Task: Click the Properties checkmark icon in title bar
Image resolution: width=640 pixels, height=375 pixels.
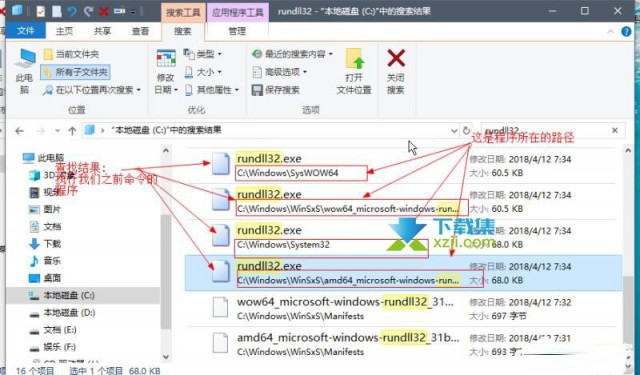Action: click(x=40, y=11)
